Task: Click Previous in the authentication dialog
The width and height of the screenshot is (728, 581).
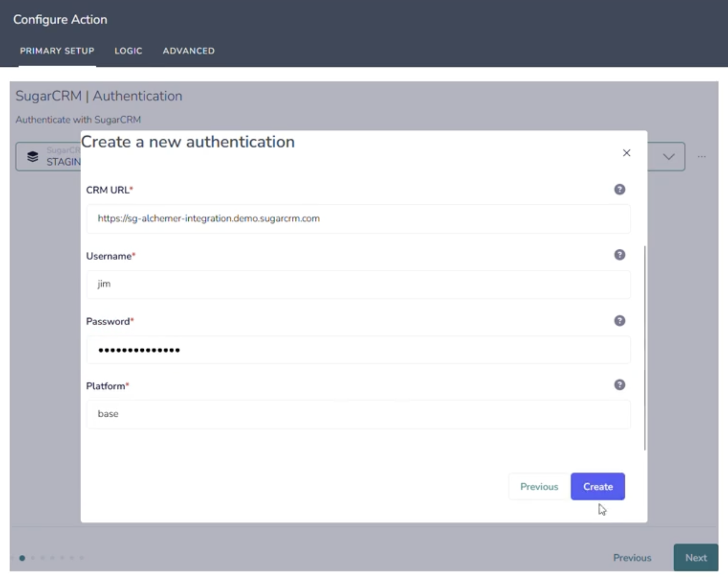Action: 539,486
